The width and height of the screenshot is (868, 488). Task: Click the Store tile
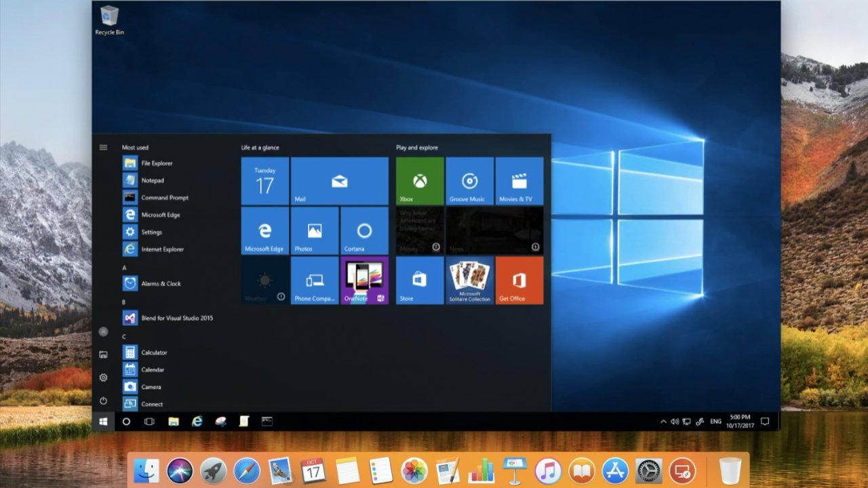coord(420,280)
